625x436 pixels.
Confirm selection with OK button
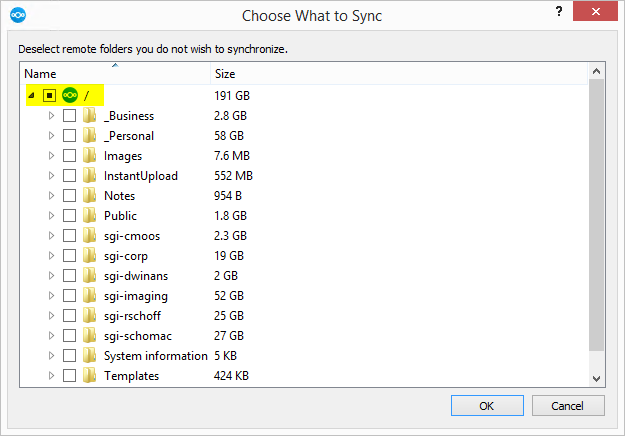tap(487, 406)
